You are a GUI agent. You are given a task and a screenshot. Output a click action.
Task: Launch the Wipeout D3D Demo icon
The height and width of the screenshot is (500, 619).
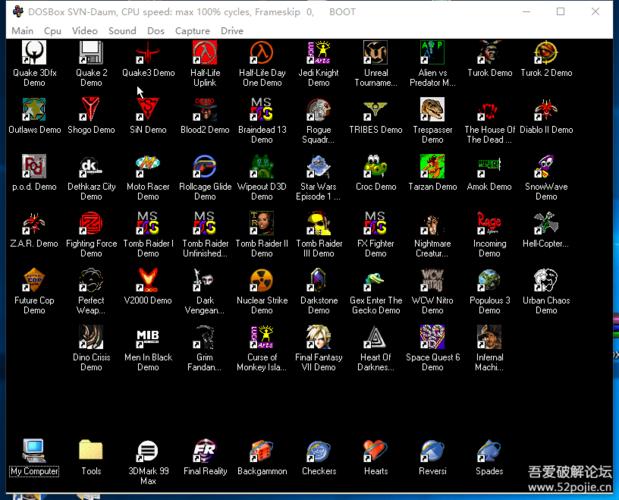point(261,167)
